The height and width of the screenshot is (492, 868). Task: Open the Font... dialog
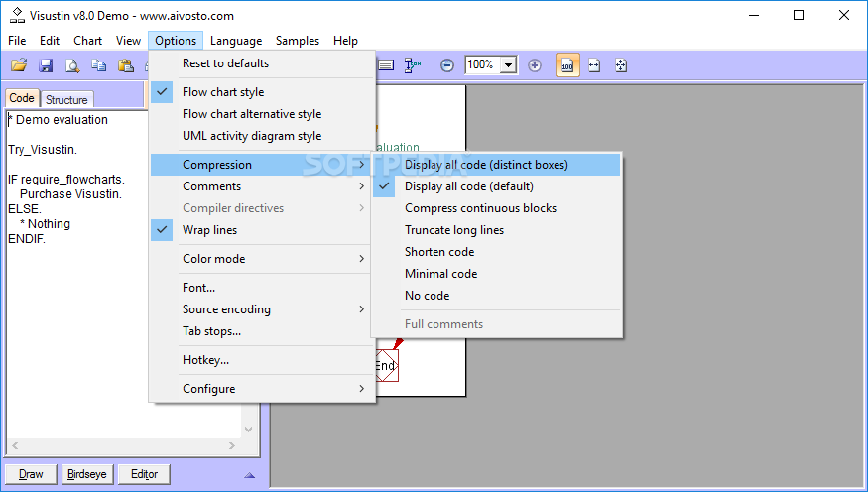click(260, 288)
